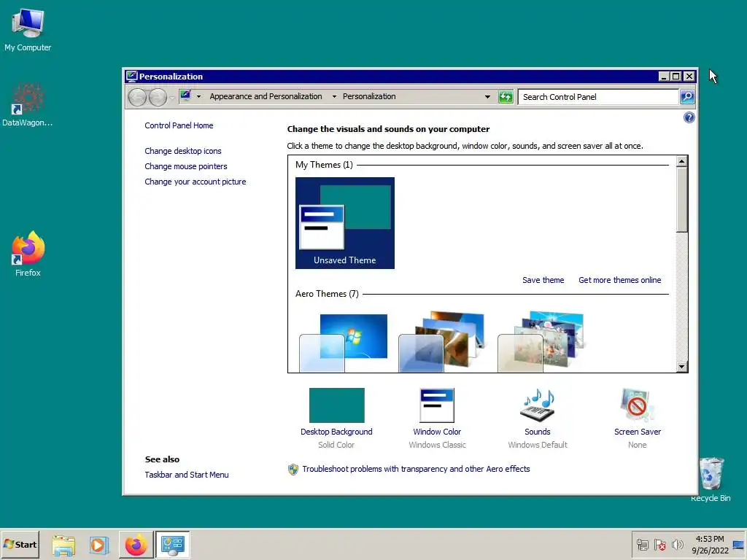Click the Show desktop button in the tray
747x560 pixels.
738,545
